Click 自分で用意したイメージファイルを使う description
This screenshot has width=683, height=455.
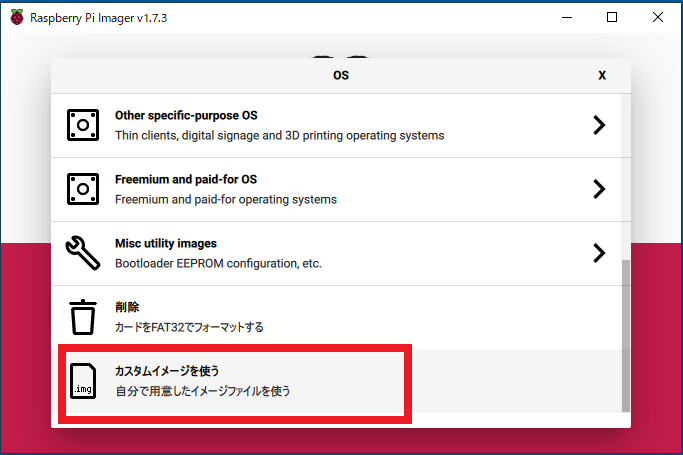[x=203, y=391]
